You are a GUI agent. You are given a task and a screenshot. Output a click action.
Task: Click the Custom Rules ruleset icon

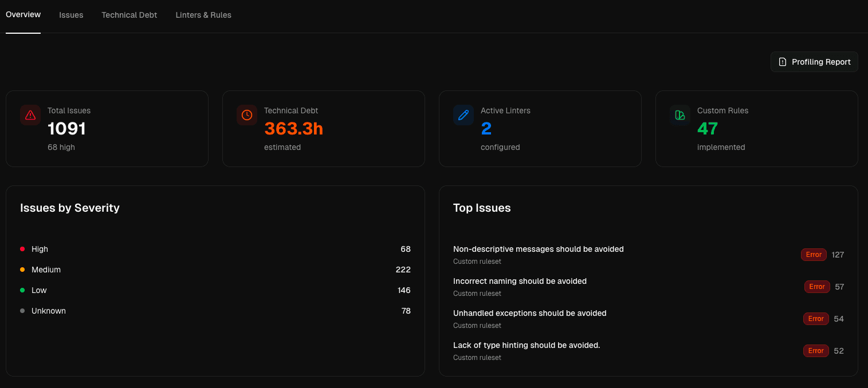coord(680,115)
